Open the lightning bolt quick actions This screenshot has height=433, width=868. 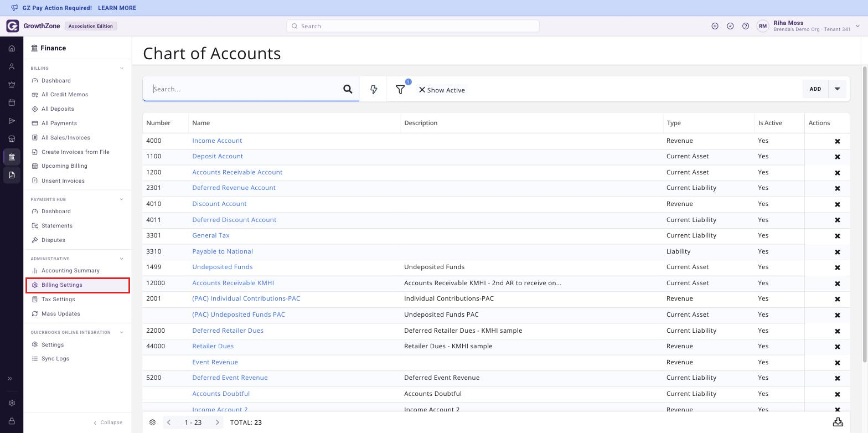pos(374,89)
